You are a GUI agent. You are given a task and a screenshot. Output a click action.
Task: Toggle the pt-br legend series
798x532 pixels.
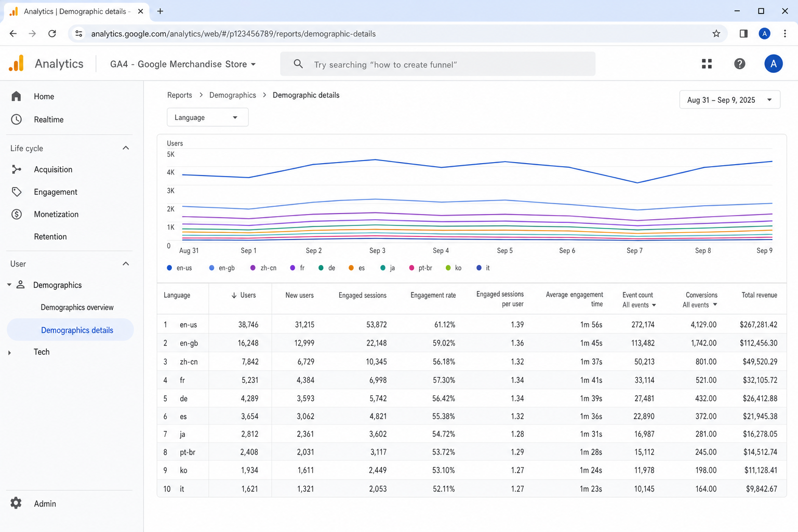click(421, 268)
